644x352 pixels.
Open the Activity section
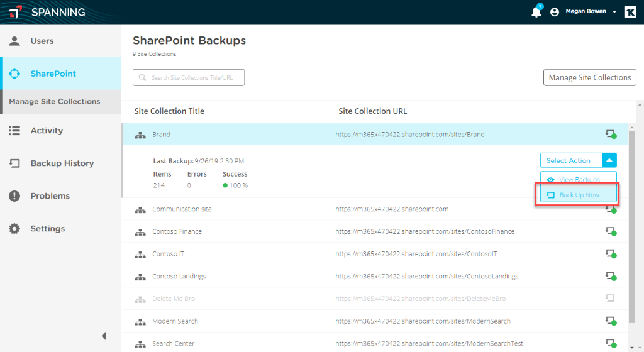(61, 131)
